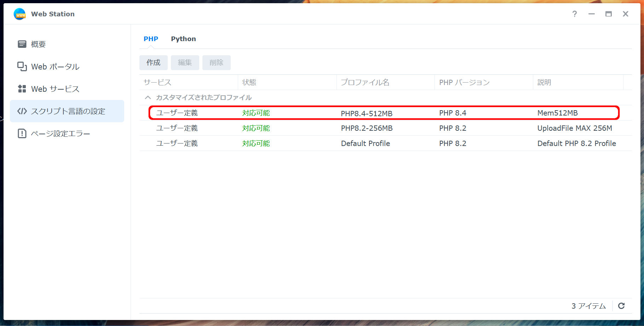
Task: Select the PHP8.2-256MB profile row
Action: pyautogui.click(x=366, y=128)
